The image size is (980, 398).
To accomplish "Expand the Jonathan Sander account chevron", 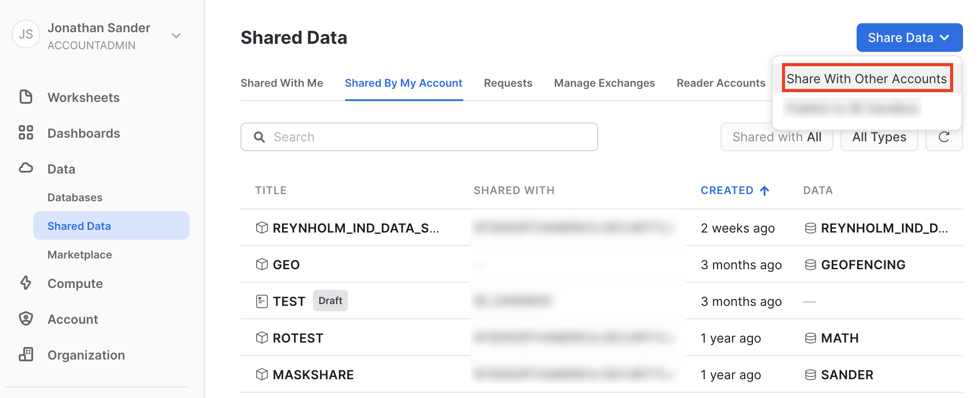I will (x=176, y=36).
